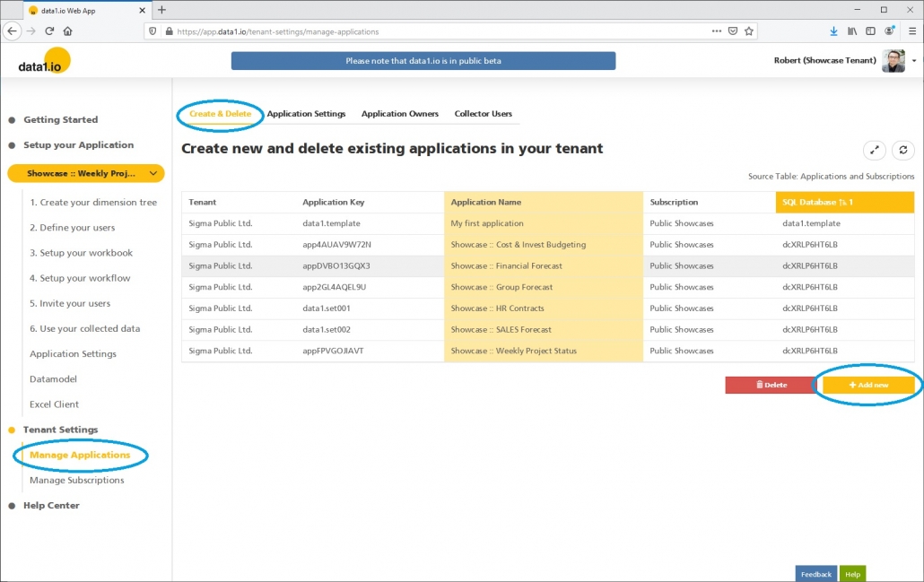Expand the user account dropdown arrow
This screenshot has width=924, height=582.
(x=914, y=61)
